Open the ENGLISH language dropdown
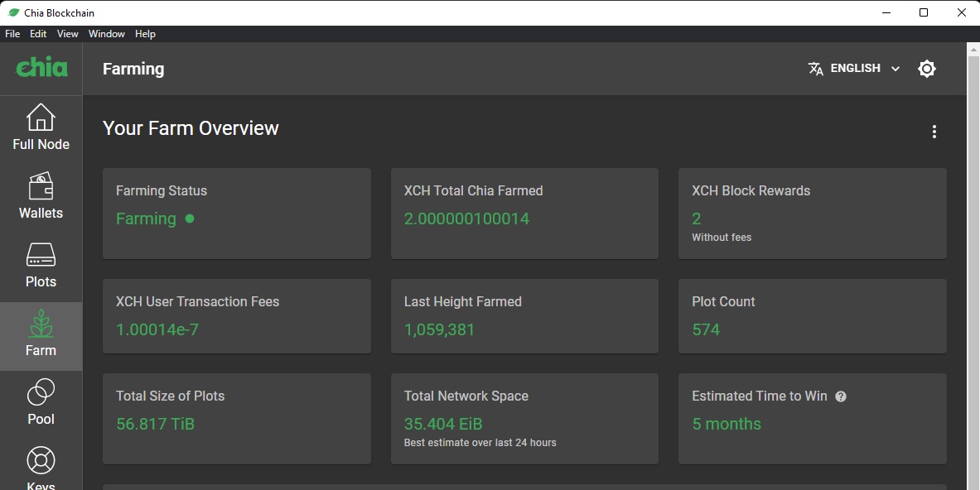The height and width of the screenshot is (490, 980). [x=854, y=69]
